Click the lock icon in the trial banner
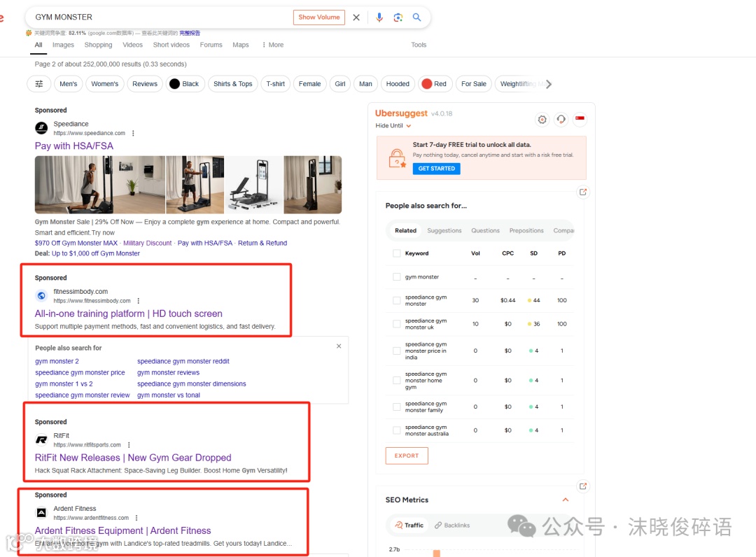 (x=397, y=158)
